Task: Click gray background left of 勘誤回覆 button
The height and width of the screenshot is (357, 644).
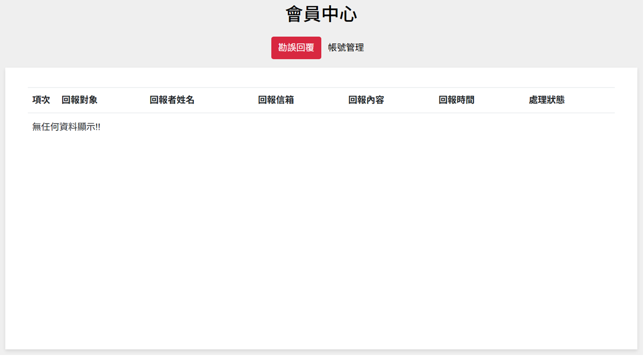Action: click(151, 48)
